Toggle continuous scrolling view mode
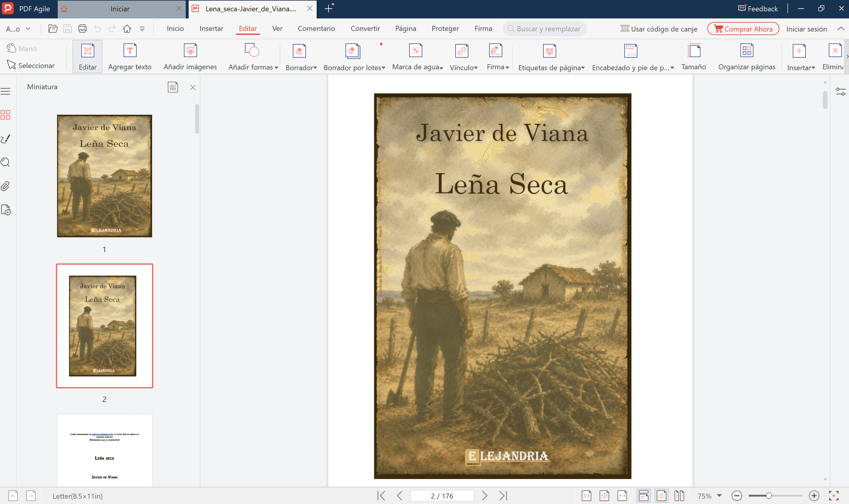This screenshot has height=504, width=849. 643,496
